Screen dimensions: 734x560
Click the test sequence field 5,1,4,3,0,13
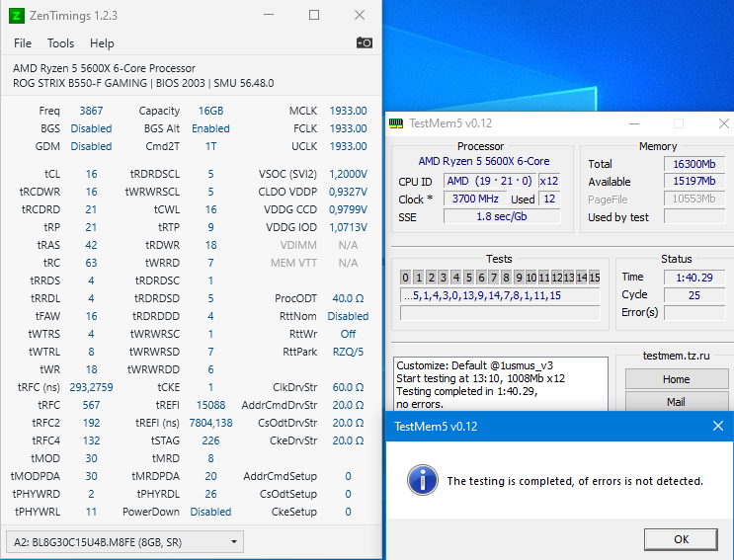pyautogui.click(x=500, y=295)
